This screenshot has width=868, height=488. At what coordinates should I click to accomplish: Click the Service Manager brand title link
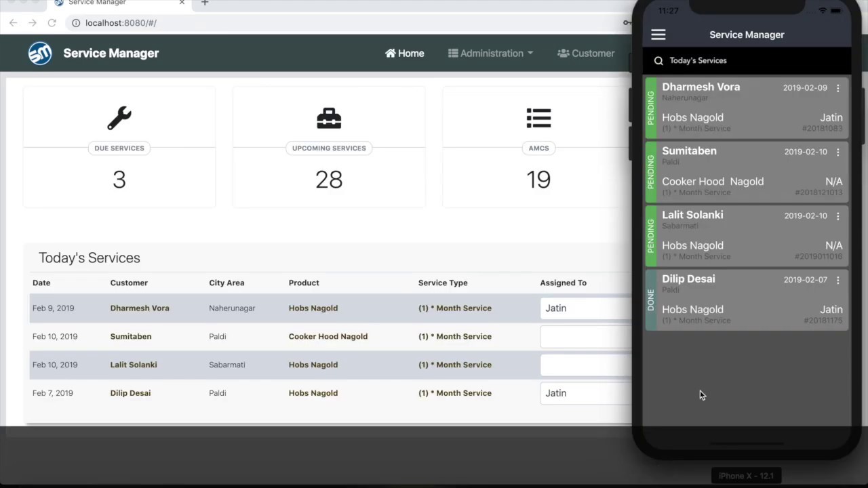[x=111, y=53]
